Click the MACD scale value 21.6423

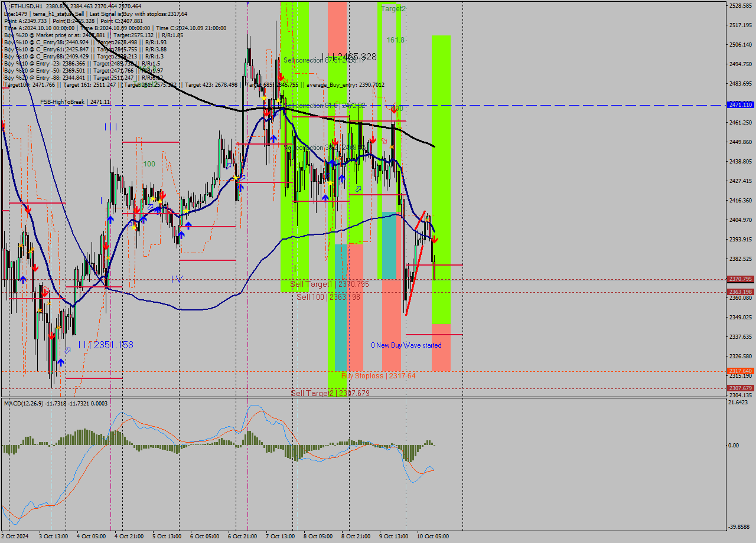(739, 402)
